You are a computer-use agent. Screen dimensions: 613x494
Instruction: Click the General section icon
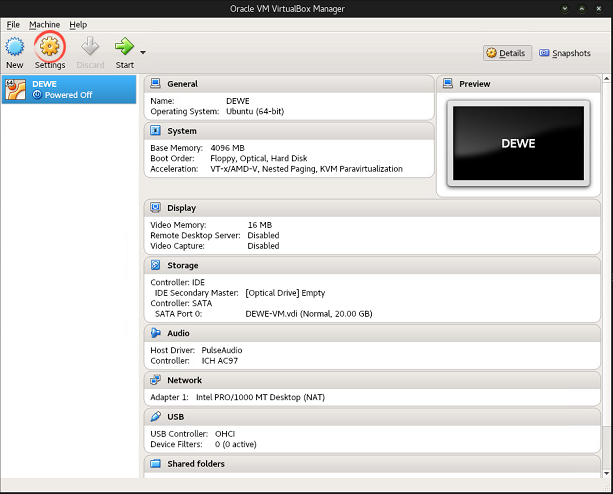[x=155, y=84]
